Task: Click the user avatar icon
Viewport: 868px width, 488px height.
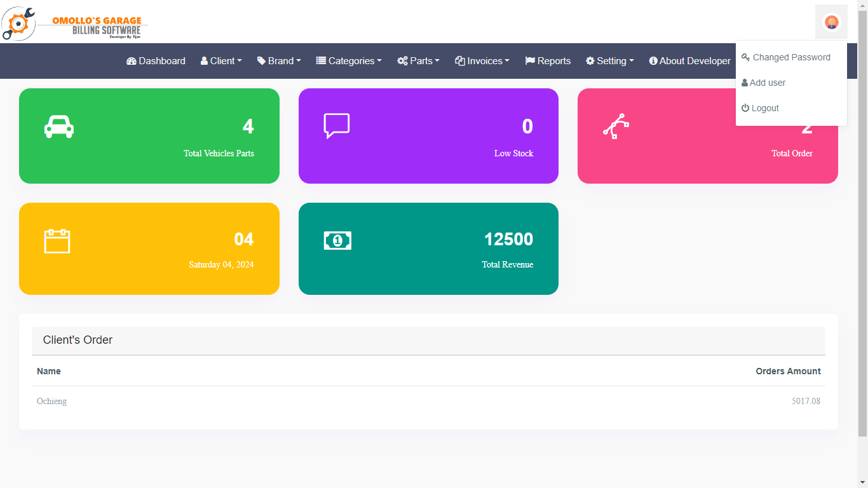Action: (x=831, y=22)
